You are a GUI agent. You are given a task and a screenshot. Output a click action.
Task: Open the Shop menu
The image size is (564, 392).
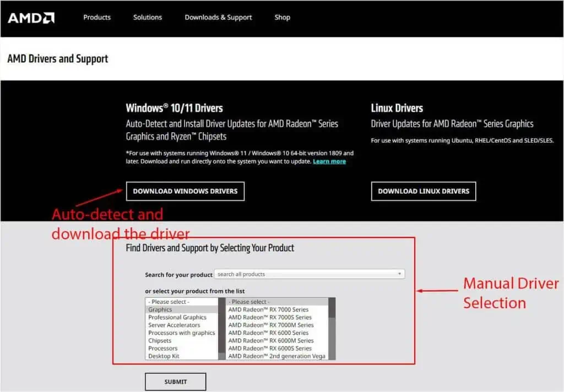282,17
